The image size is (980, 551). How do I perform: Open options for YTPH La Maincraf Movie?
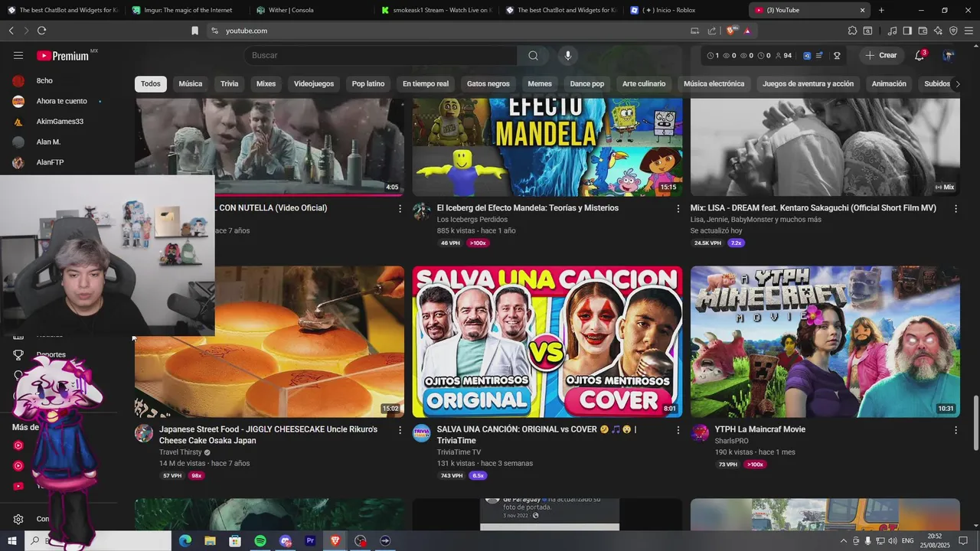pos(955,430)
